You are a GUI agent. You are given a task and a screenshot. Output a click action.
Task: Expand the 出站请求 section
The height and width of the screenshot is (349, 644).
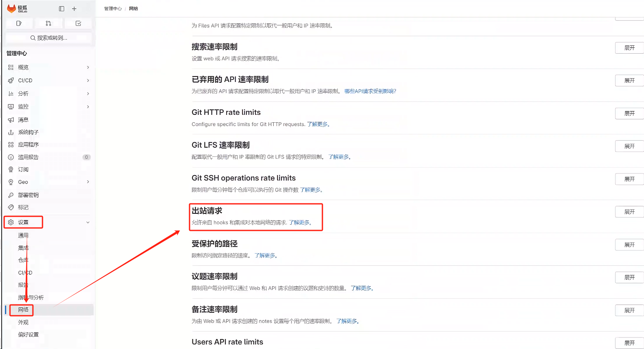pyautogui.click(x=629, y=212)
